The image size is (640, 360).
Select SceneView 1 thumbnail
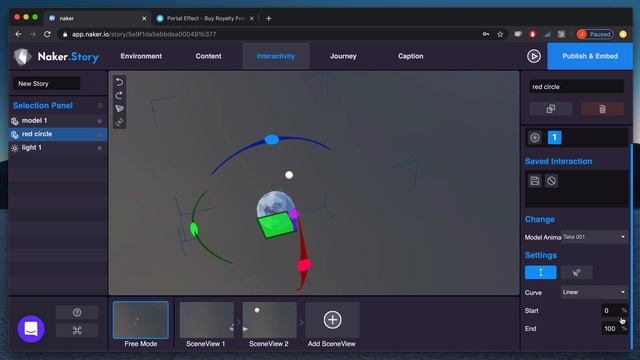pyautogui.click(x=207, y=320)
